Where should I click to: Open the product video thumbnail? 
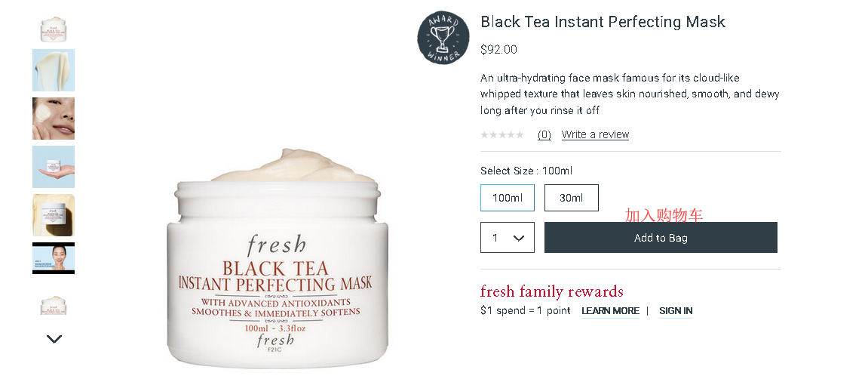[x=54, y=257]
